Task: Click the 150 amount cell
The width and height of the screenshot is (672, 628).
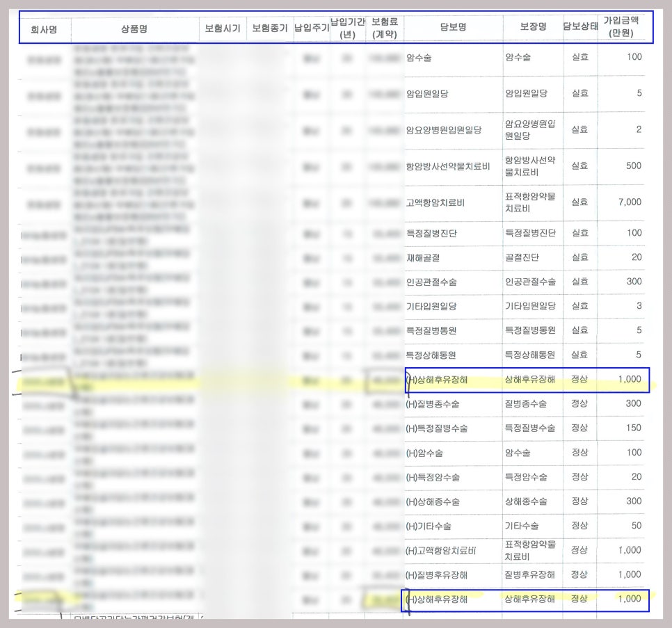Action: [633, 428]
